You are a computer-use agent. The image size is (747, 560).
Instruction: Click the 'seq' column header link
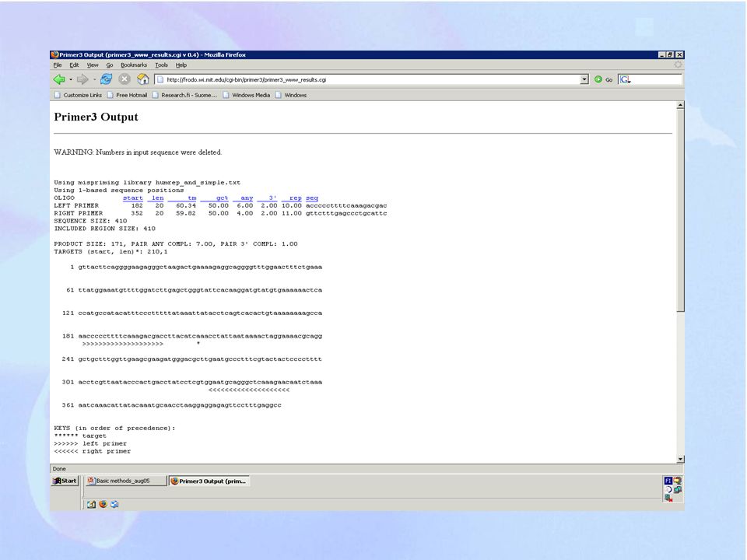[x=312, y=198]
